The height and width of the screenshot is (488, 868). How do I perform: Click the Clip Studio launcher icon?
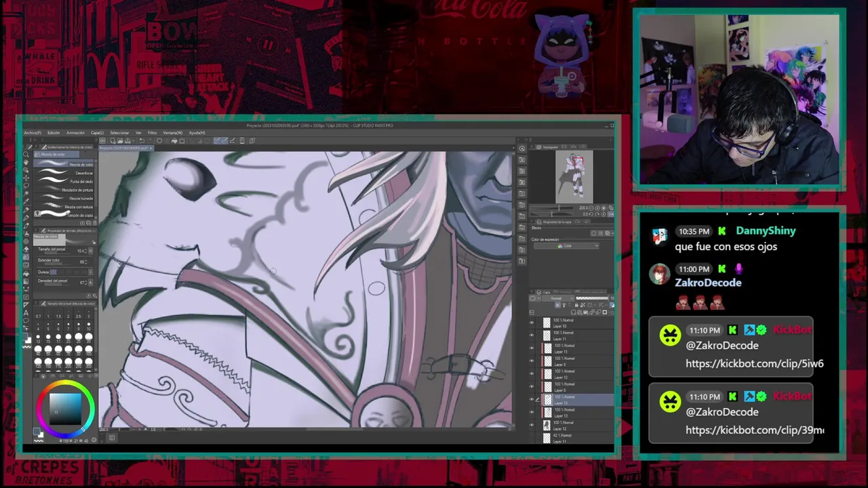tap(102, 141)
